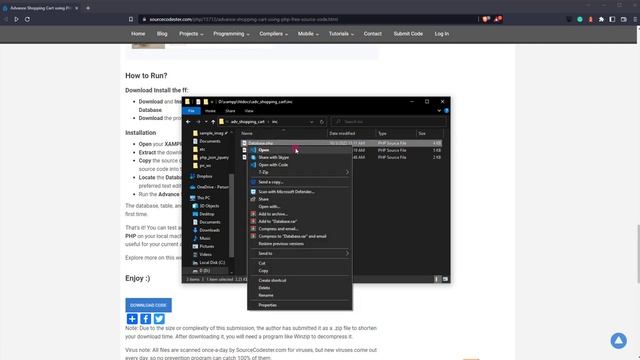640x360 pixels.
Task: Switch to Explorer View ribbon tab
Action: 249,111
